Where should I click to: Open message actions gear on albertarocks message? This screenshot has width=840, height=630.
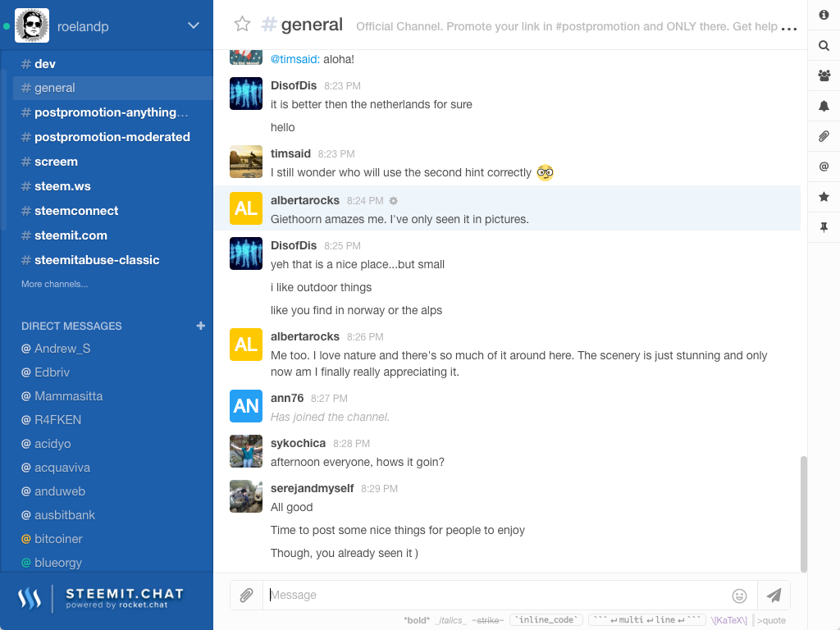393,201
